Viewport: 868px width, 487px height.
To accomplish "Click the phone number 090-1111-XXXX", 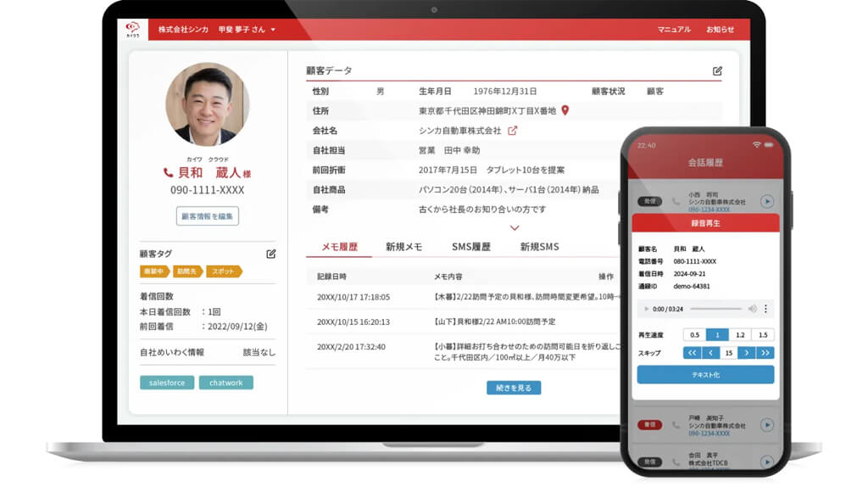I will pos(207,190).
